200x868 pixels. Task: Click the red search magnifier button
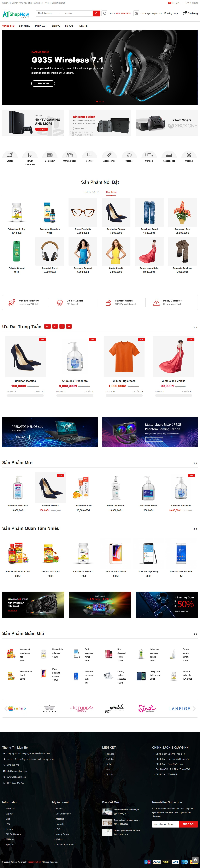(96, 13)
